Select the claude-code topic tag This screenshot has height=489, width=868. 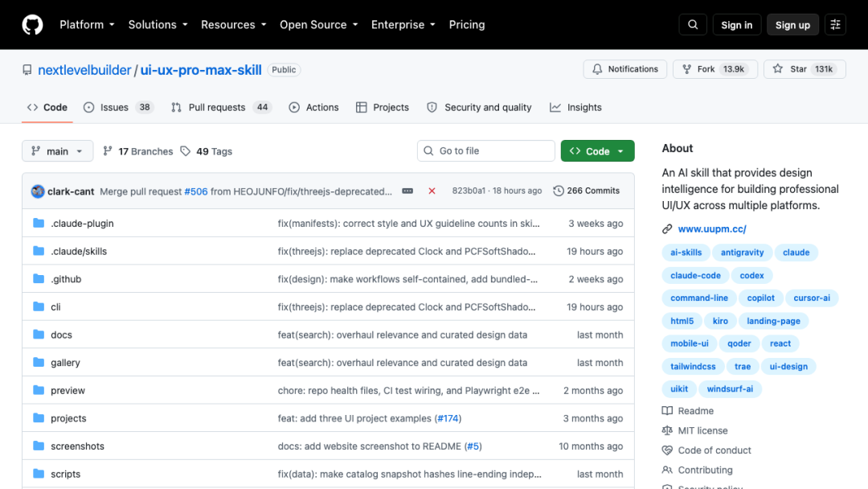(695, 275)
